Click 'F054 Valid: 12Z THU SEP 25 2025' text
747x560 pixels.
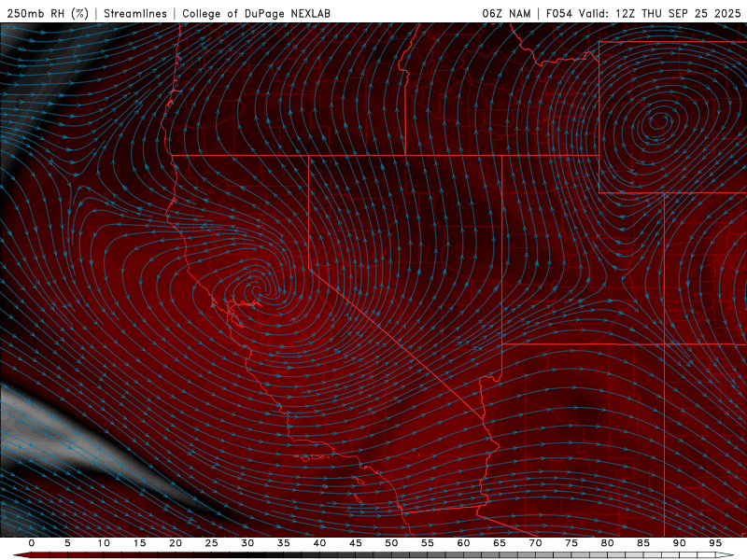click(x=643, y=13)
